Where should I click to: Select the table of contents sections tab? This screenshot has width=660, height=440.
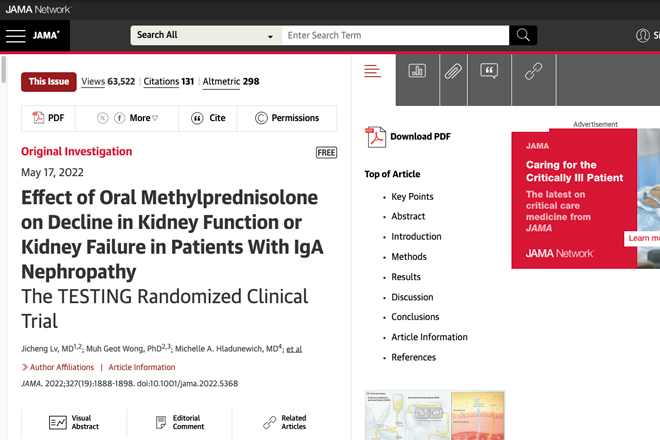(373, 71)
